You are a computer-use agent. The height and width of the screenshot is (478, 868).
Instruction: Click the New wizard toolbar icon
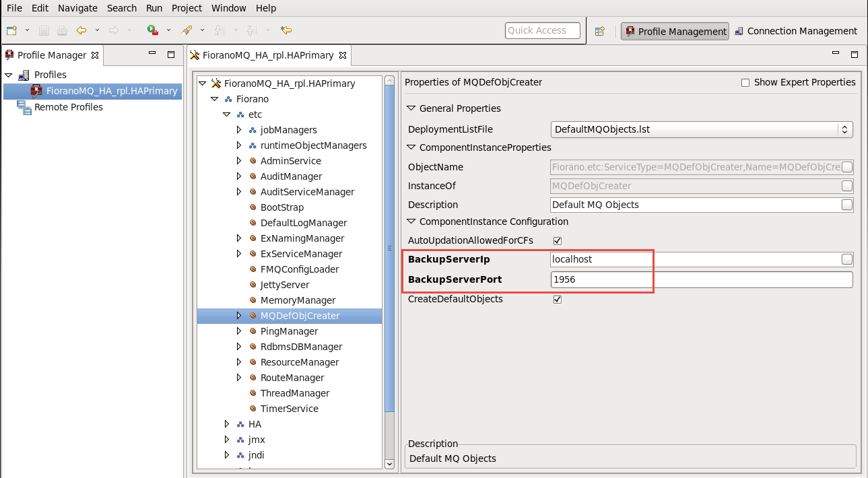pyautogui.click(x=11, y=30)
